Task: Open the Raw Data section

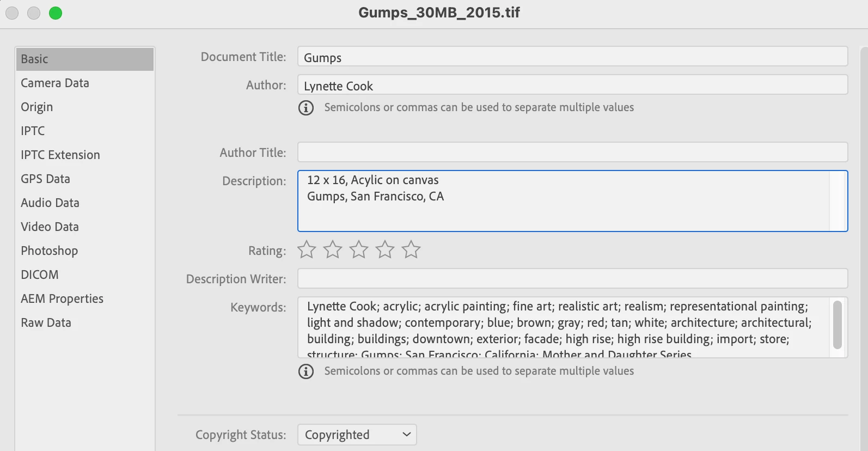Action: tap(85, 322)
